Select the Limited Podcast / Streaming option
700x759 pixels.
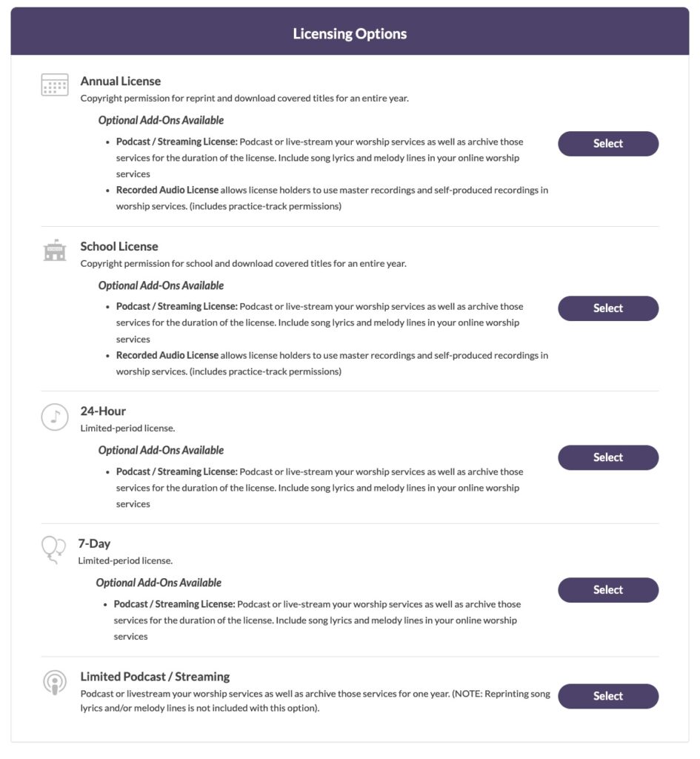[x=608, y=696]
